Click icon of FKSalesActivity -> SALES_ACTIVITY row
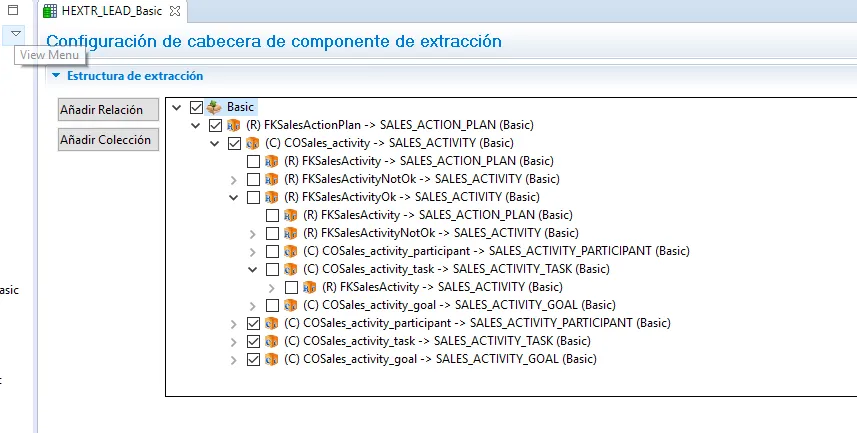This screenshot has height=433, width=857. tap(309, 287)
